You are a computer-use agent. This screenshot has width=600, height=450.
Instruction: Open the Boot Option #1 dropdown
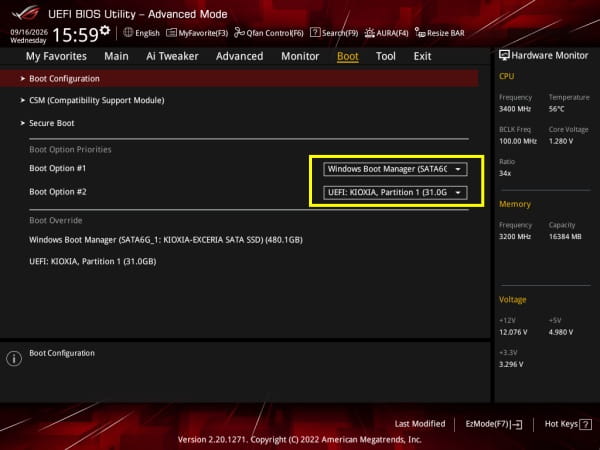[x=395, y=169]
